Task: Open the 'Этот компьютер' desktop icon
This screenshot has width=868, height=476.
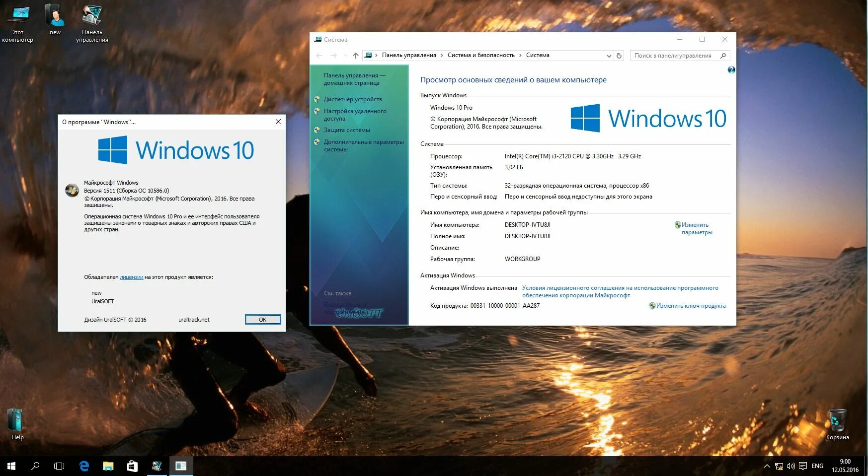Action: 18,23
